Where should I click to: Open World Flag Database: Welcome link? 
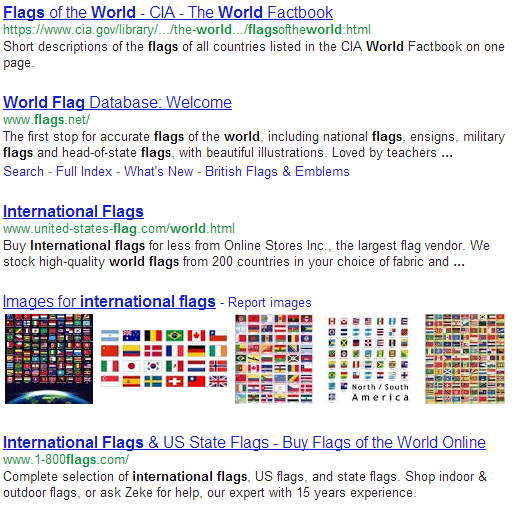(117, 102)
